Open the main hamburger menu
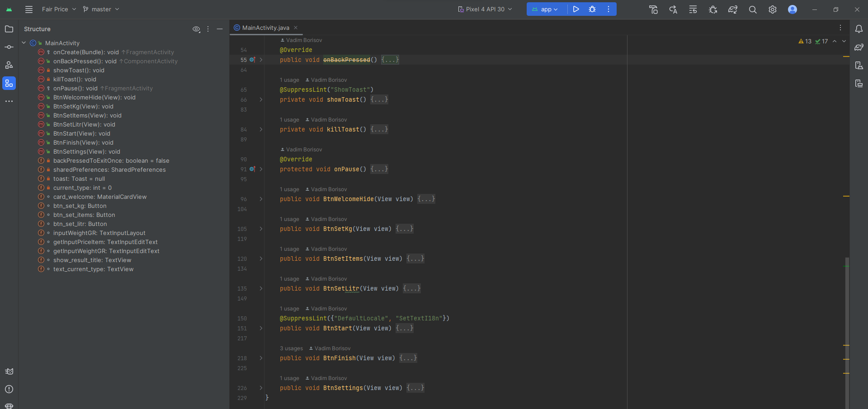The width and height of the screenshot is (868, 409). 29,9
